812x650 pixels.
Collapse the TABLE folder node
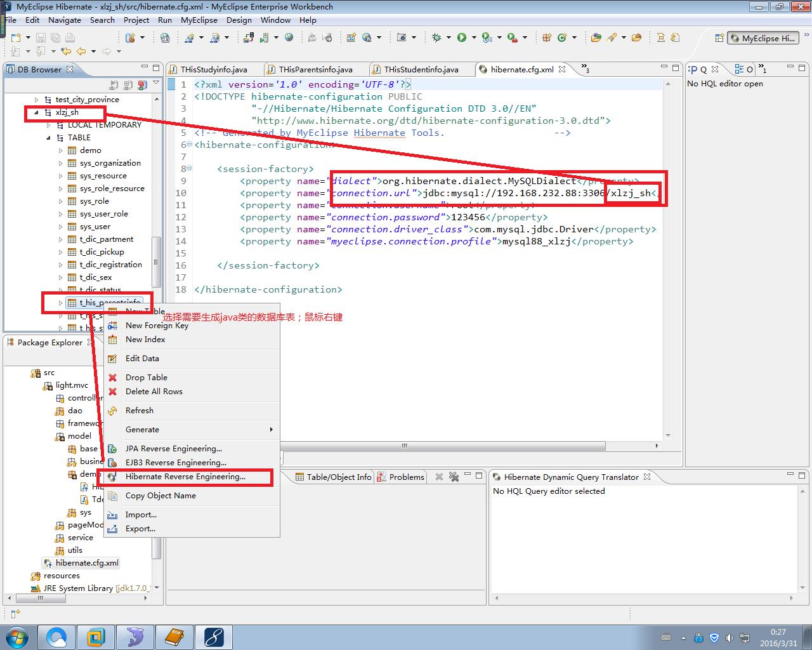tap(49, 138)
